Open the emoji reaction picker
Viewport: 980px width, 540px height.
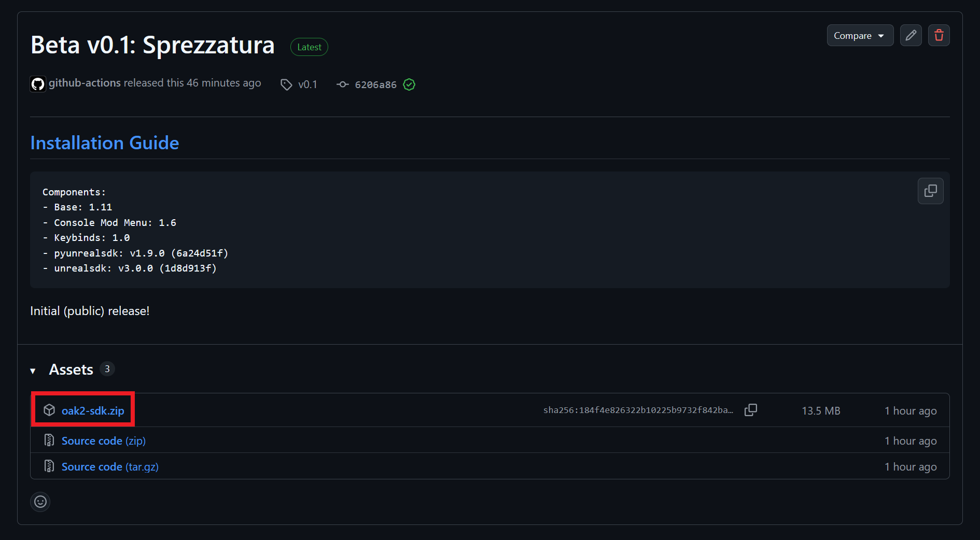(40, 502)
